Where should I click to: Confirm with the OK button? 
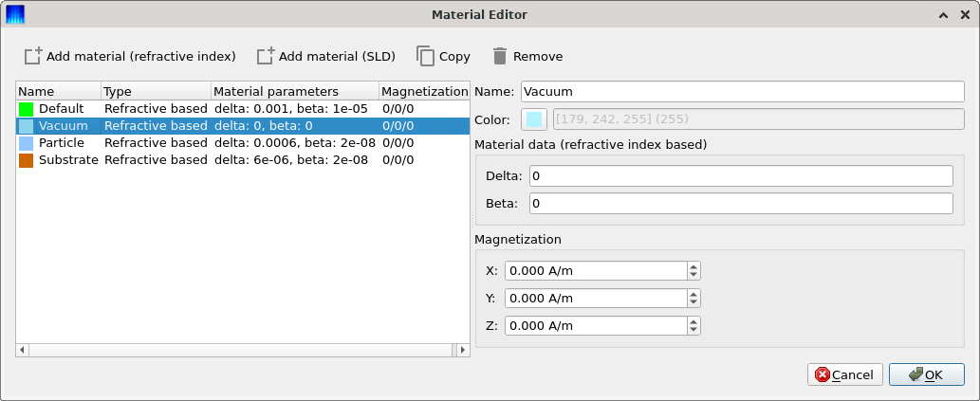pos(926,374)
